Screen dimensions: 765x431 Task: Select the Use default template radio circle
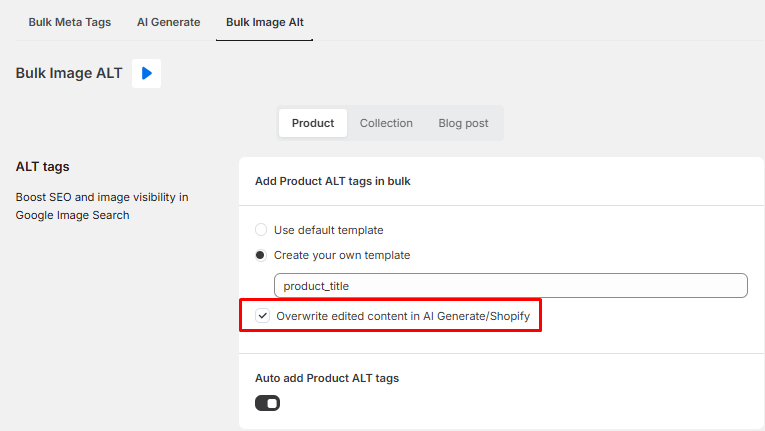pyautogui.click(x=261, y=230)
